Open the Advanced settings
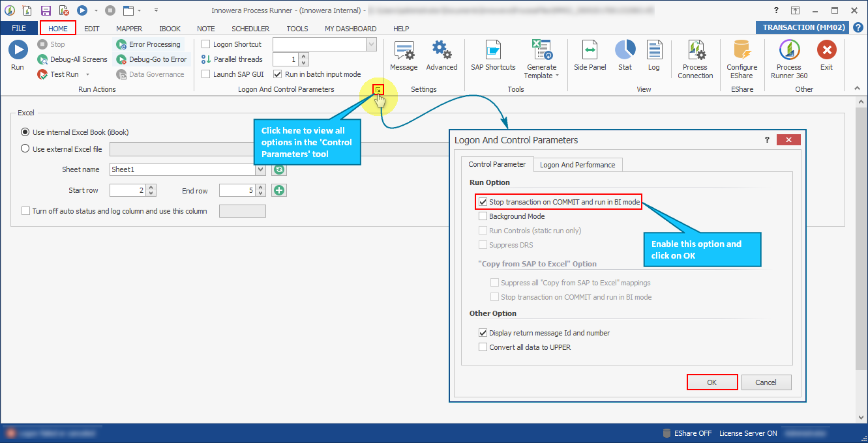Viewport: 868px width, 443px height. 441,53
